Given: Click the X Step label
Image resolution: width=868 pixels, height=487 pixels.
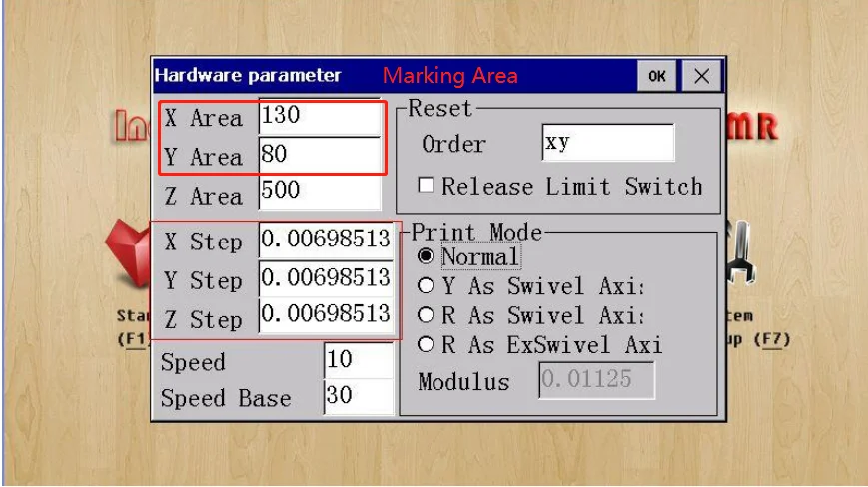Looking at the screenshot, I should point(203,242).
